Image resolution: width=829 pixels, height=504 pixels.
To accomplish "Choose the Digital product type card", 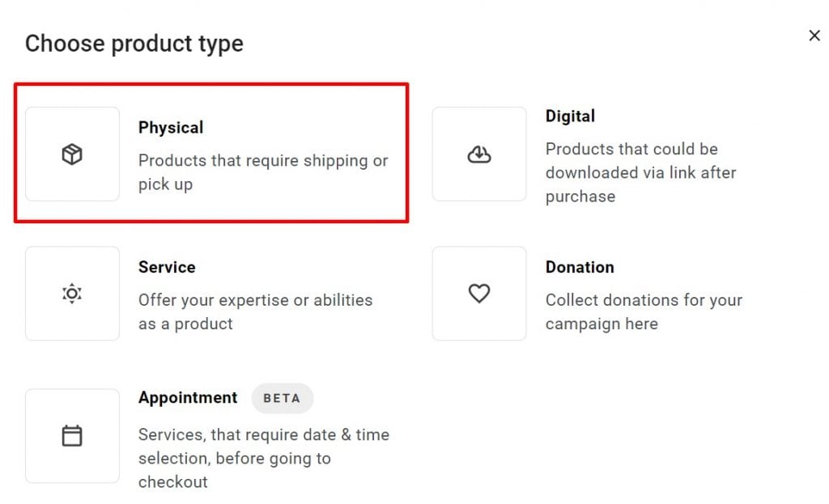I will (615, 154).
